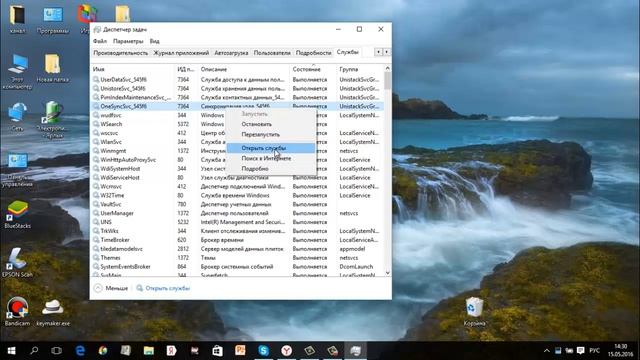Select the Новая папка desktop folder

click(x=53, y=68)
